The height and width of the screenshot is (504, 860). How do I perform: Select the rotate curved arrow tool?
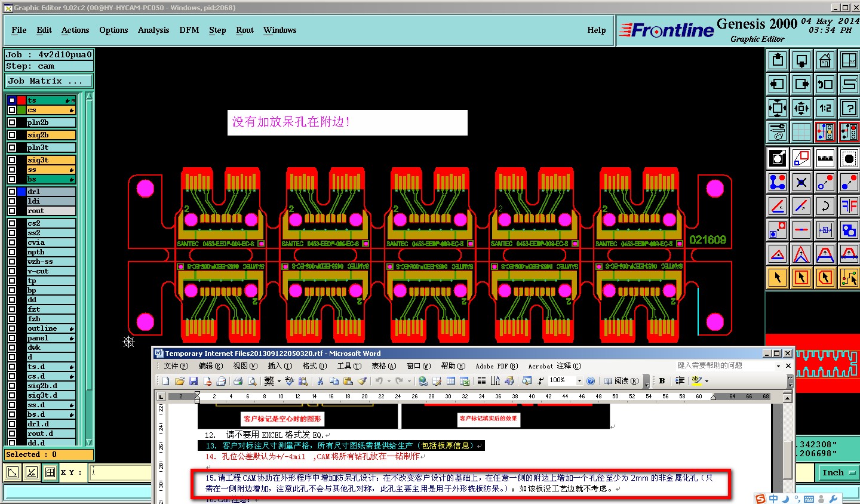(x=825, y=206)
